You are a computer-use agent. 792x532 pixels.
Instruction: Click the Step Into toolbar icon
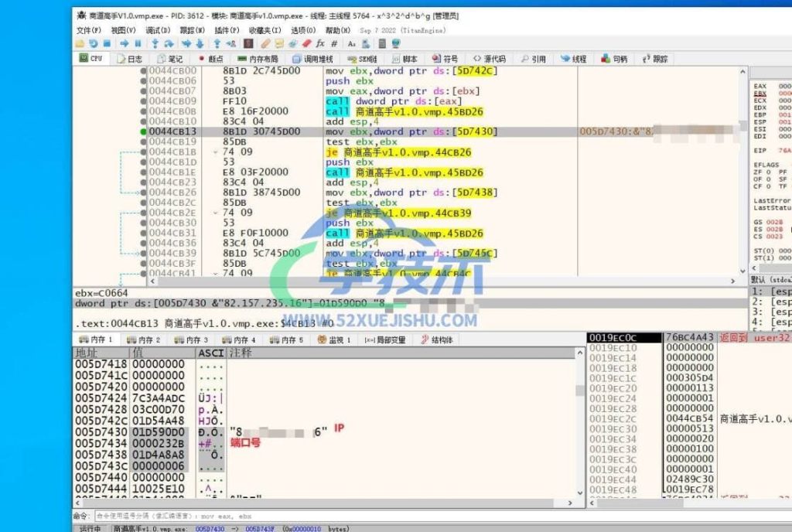tap(155, 43)
